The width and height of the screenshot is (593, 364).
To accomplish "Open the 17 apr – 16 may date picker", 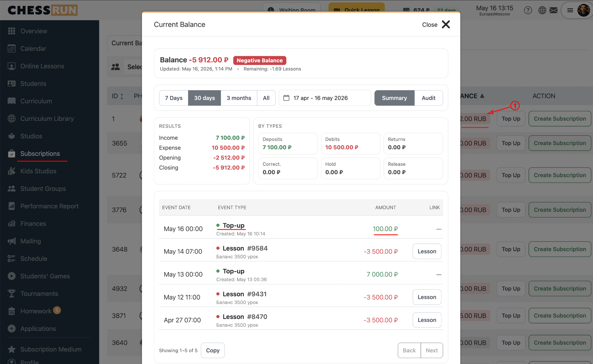I will (325, 98).
